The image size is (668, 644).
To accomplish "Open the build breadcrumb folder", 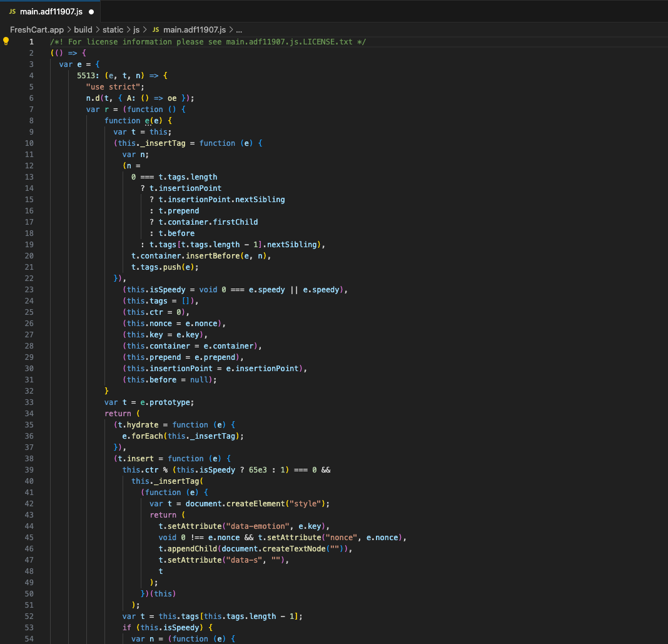I will pyautogui.click(x=83, y=30).
